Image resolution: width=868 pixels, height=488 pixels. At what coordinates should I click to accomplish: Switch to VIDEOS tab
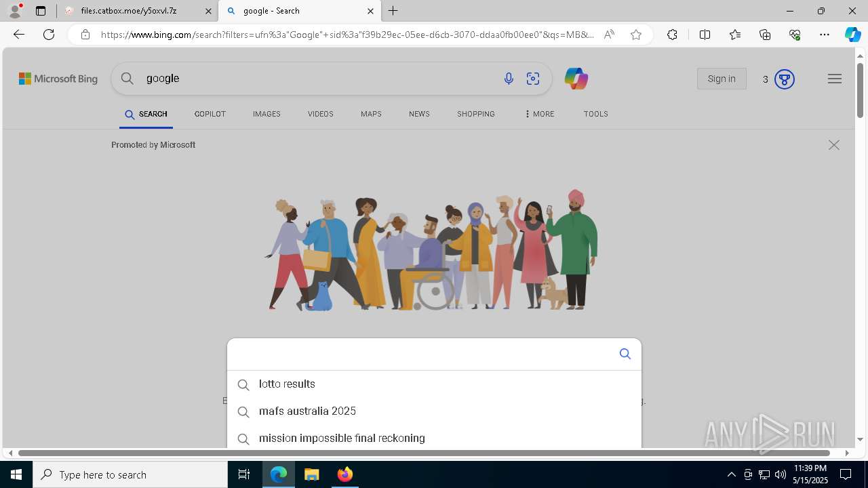click(x=320, y=114)
